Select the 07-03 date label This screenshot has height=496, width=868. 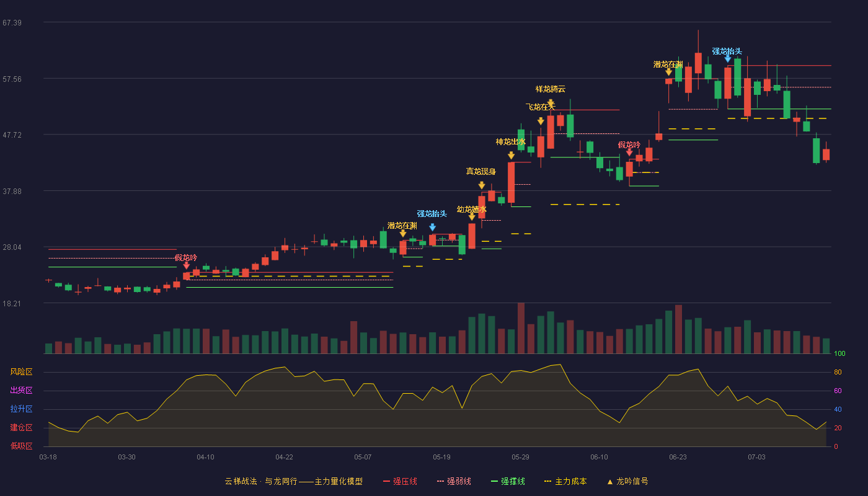pos(757,457)
